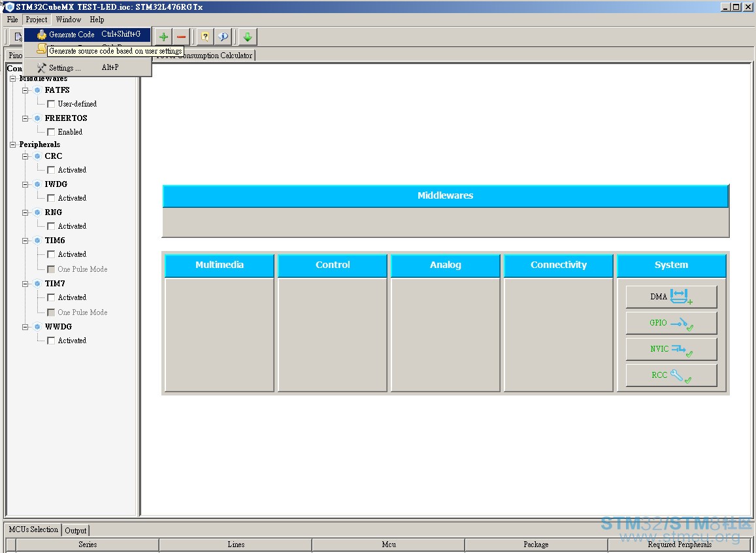This screenshot has height=553, width=756.
Task: Toggle TIM7 One Pulse Mode checkbox
Action: 51,312
